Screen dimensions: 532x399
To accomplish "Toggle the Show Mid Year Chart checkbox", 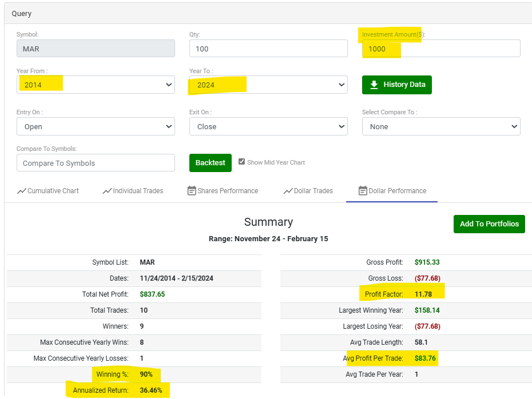I will [x=241, y=162].
